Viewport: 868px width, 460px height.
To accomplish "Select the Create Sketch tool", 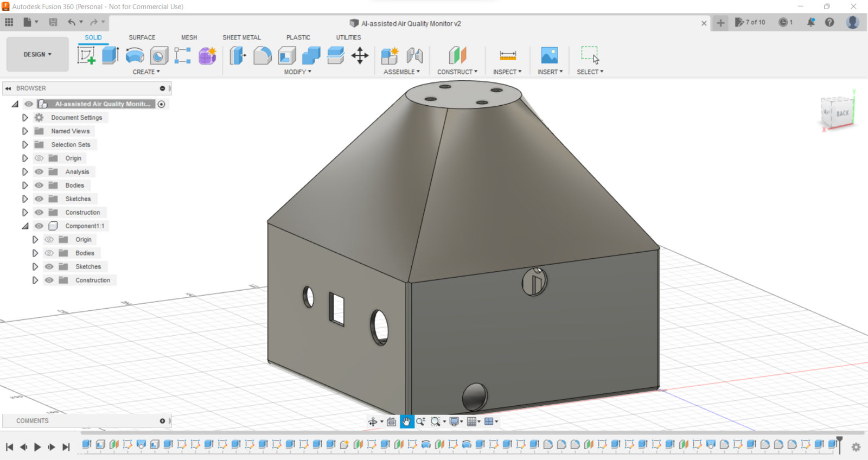I will tap(86, 55).
